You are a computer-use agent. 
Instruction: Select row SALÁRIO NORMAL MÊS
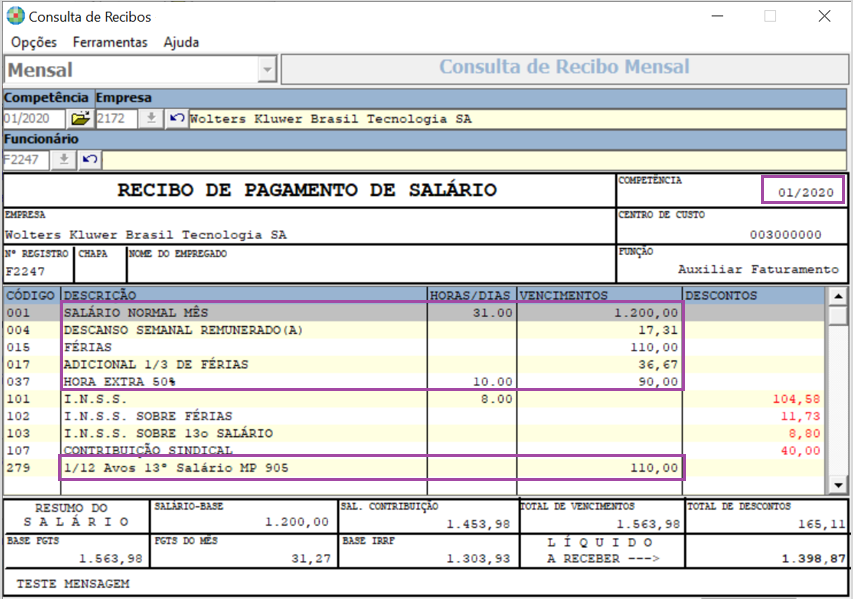[414, 313]
